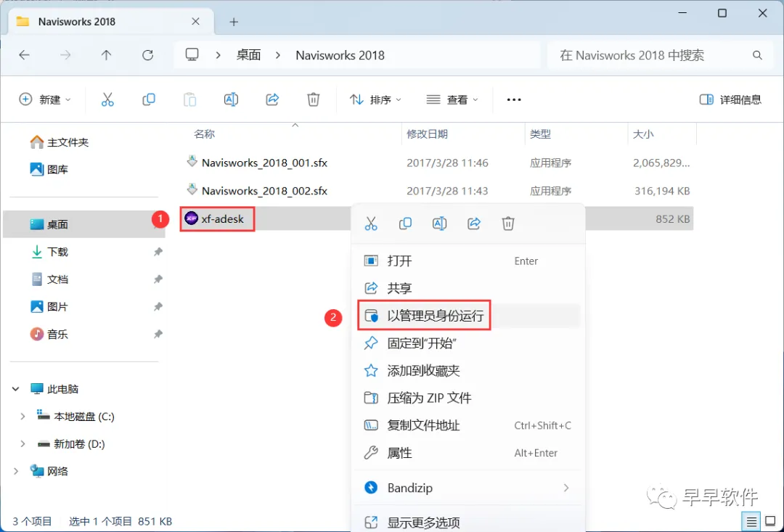Click the Cut icon in the context menu
Image resolution: width=784 pixels, height=532 pixels.
click(x=371, y=224)
